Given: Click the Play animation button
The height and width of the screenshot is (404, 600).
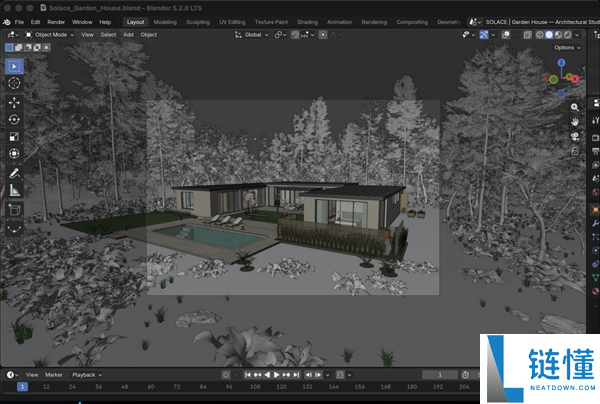Looking at the screenshot, I should pos(276,375).
